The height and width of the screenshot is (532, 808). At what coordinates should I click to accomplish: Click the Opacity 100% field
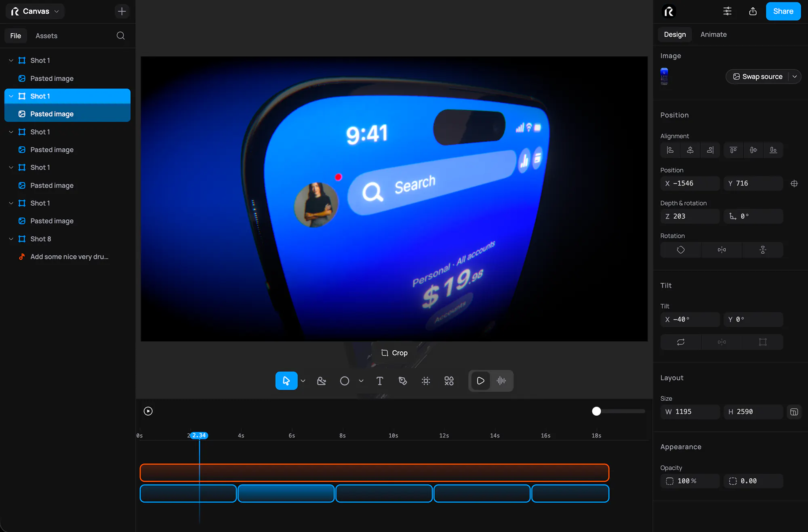pyautogui.click(x=690, y=481)
